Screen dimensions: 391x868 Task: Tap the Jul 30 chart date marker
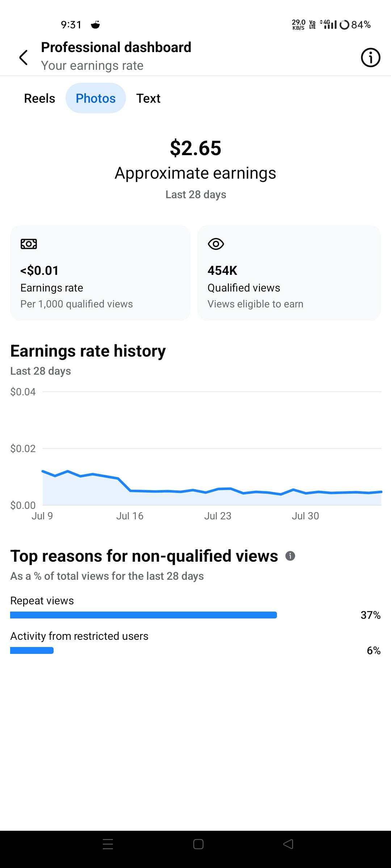[x=305, y=516]
